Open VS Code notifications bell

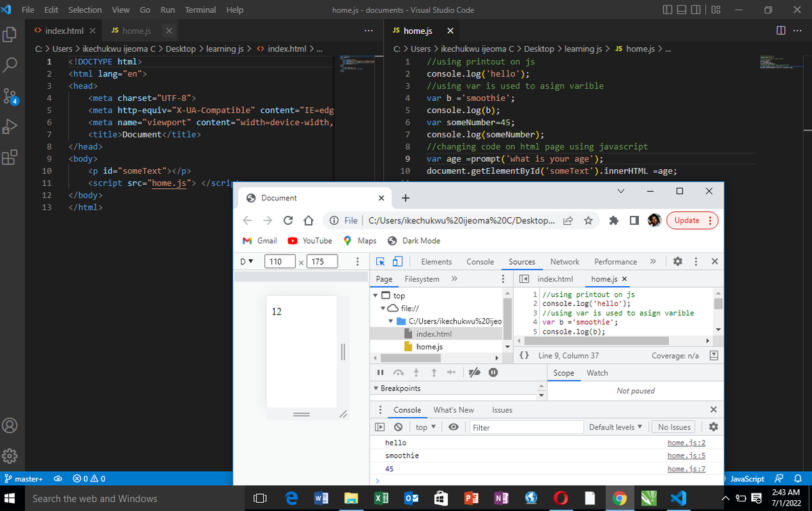coord(798,479)
